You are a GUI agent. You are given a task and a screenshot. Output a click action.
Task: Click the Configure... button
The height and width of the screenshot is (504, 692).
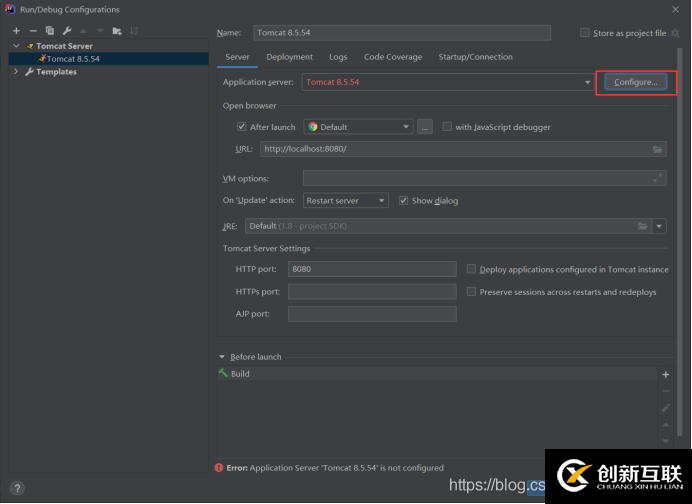[x=636, y=82]
